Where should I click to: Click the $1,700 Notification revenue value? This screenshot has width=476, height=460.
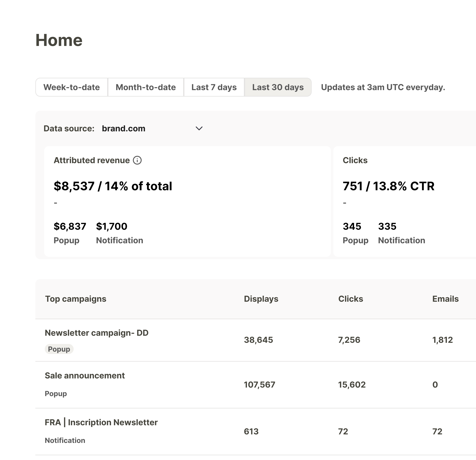pos(112,226)
